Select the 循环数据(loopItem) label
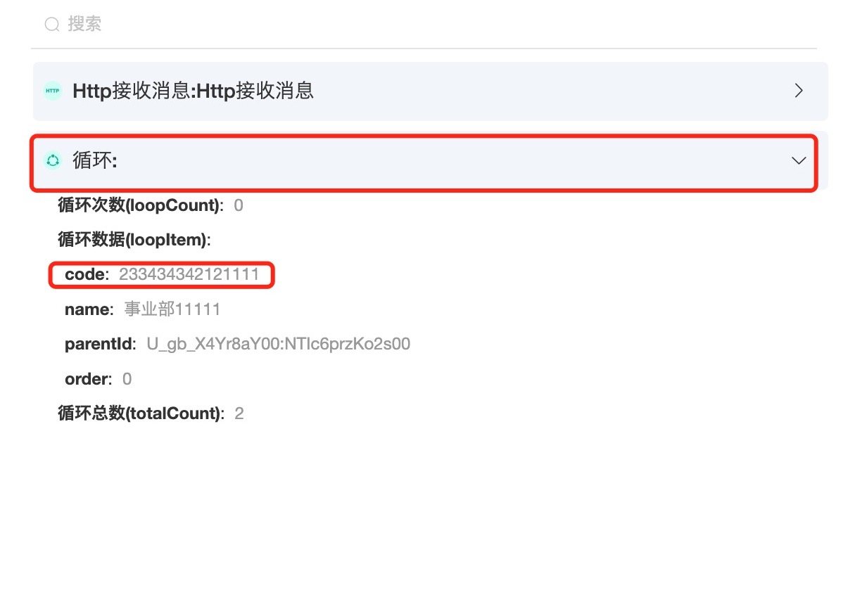The image size is (862, 616). point(134,240)
